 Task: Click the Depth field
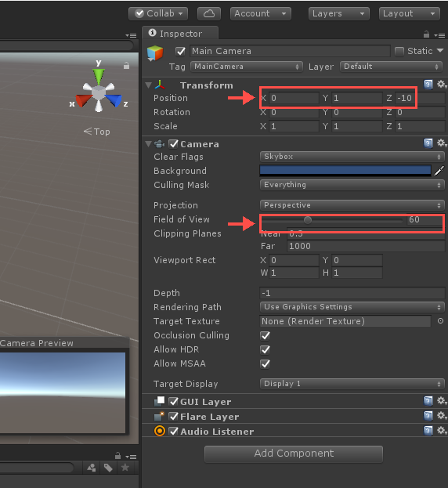352,293
